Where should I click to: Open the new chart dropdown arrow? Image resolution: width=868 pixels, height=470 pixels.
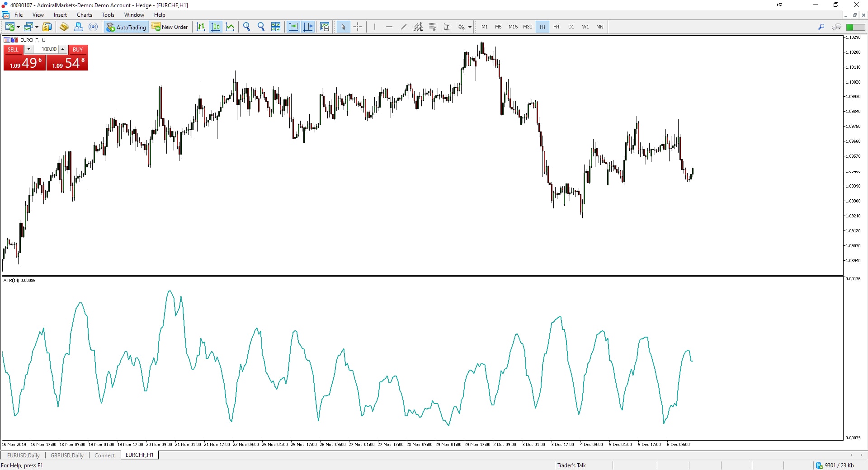tap(18, 27)
